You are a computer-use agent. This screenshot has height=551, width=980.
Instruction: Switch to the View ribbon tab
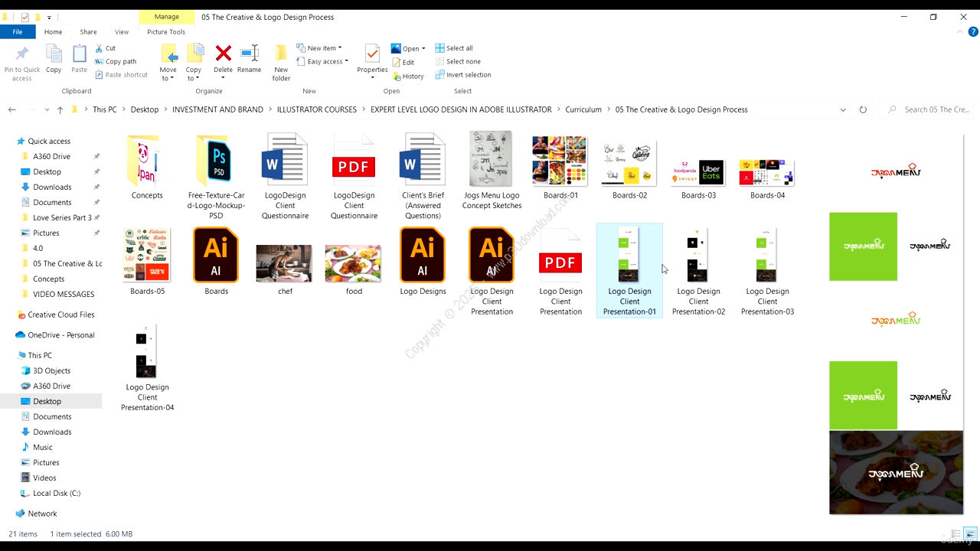[x=122, y=32]
